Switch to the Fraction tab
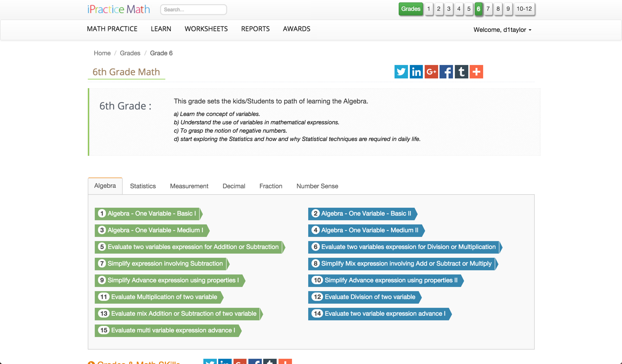This screenshot has width=622, height=364. [x=271, y=186]
